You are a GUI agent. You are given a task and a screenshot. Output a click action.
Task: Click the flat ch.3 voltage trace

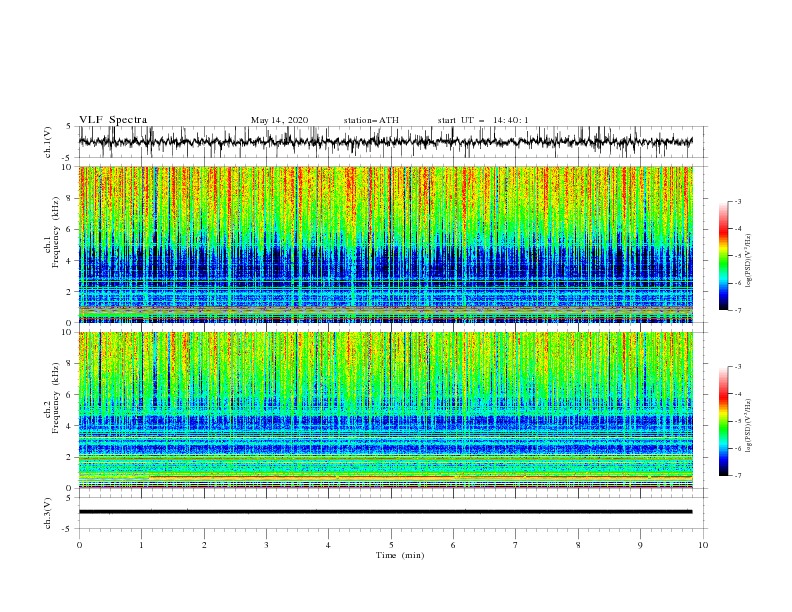[386, 512]
